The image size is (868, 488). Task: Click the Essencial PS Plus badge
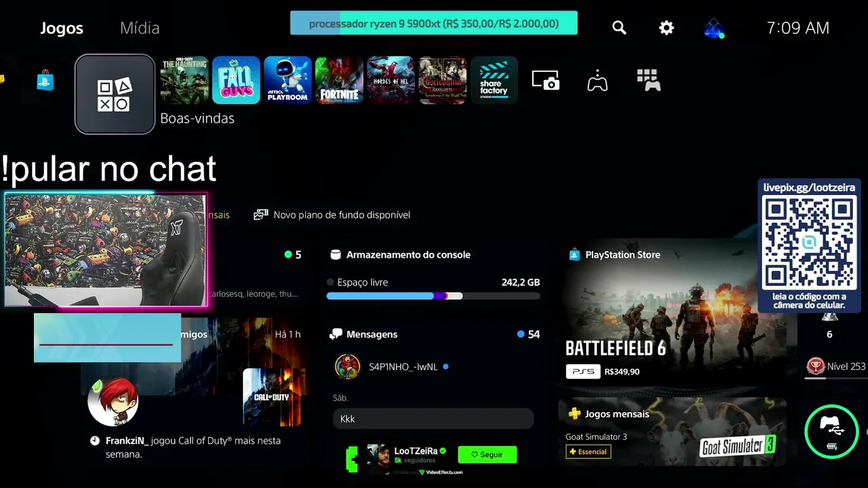click(x=588, y=451)
